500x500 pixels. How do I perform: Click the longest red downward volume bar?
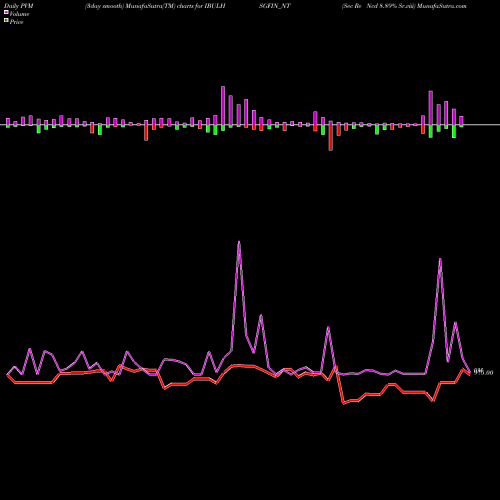click(x=331, y=138)
